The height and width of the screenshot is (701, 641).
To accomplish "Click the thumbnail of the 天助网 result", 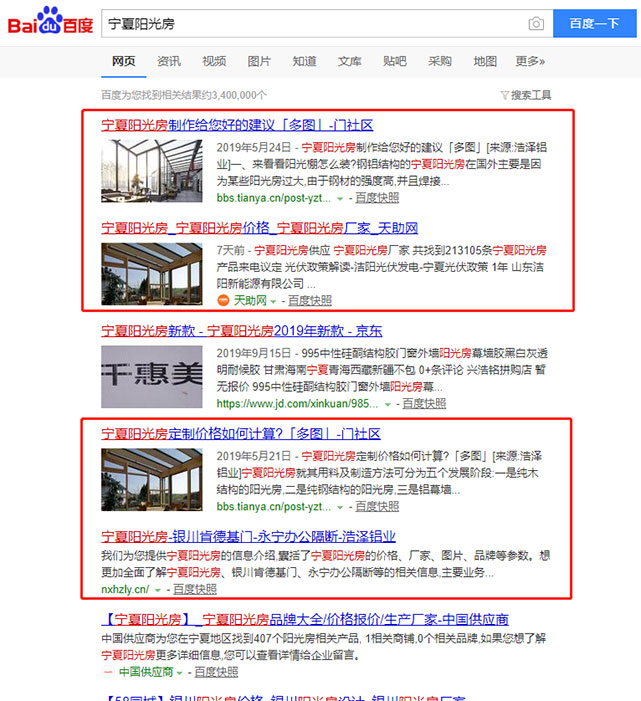I will click(152, 274).
